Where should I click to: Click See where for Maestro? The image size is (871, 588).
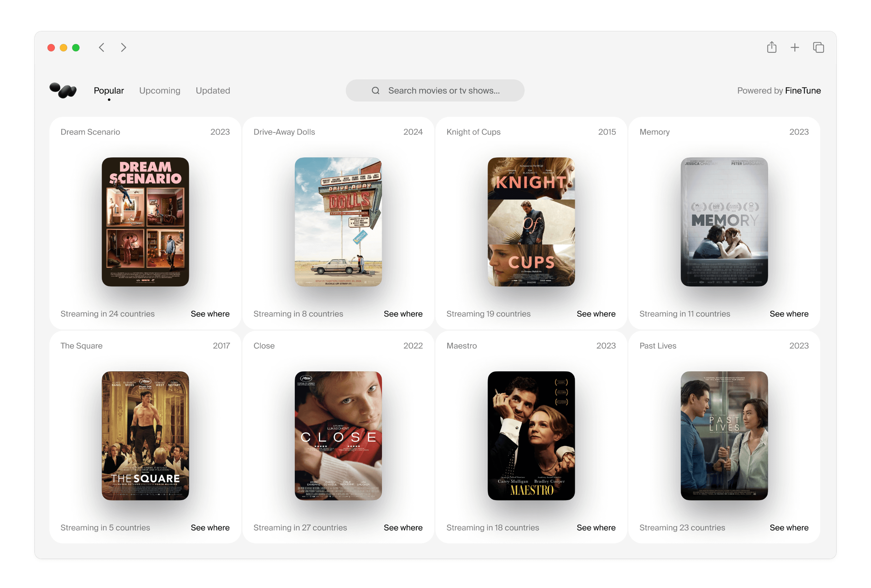[x=596, y=527]
